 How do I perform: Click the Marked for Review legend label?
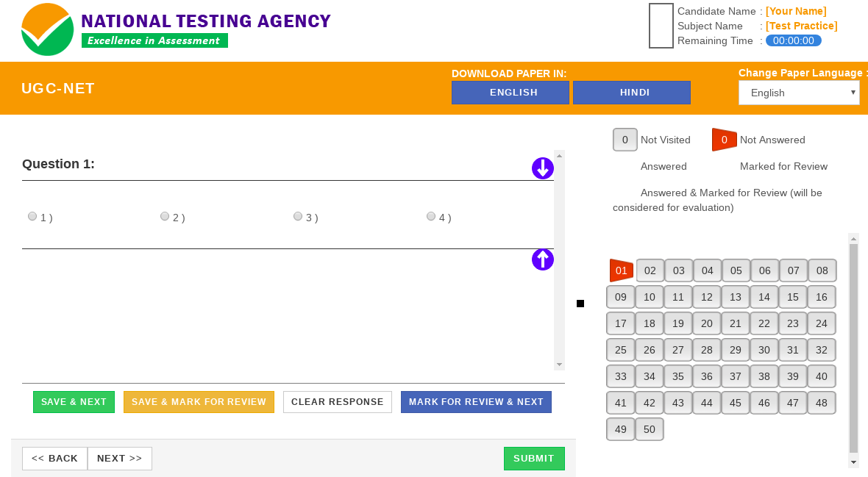coord(784,167)
